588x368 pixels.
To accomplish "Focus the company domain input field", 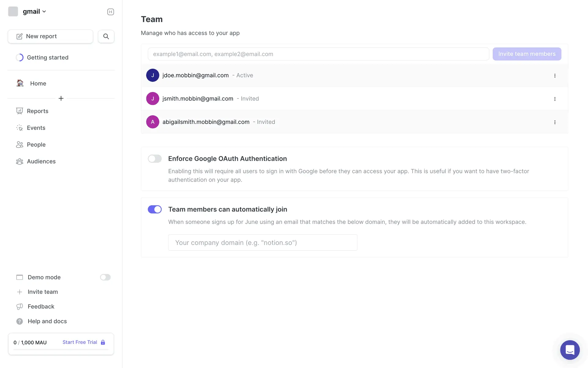I will pyautogui.click(x=262, y=243).
